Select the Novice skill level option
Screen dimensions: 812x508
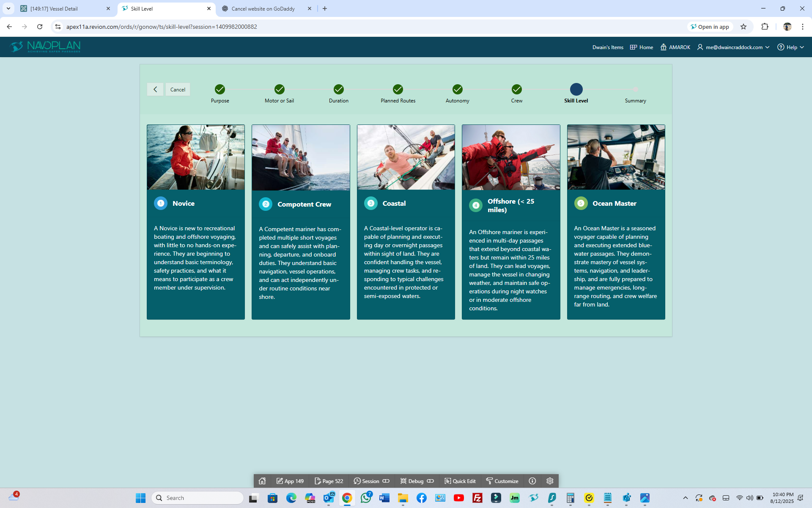184,203
